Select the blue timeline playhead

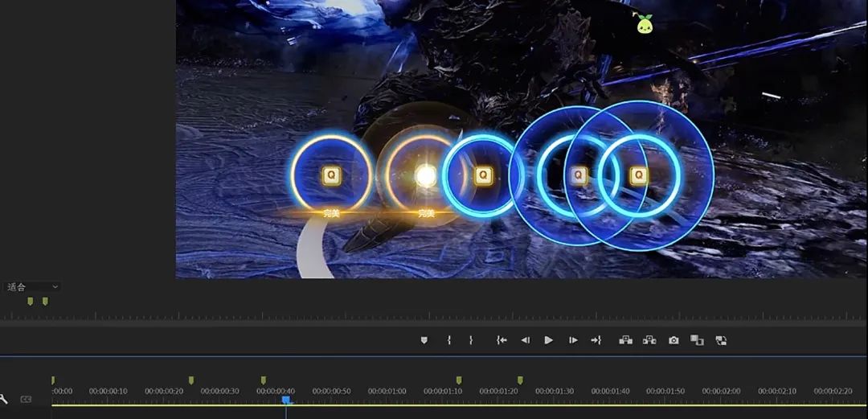tap(285, 400)
